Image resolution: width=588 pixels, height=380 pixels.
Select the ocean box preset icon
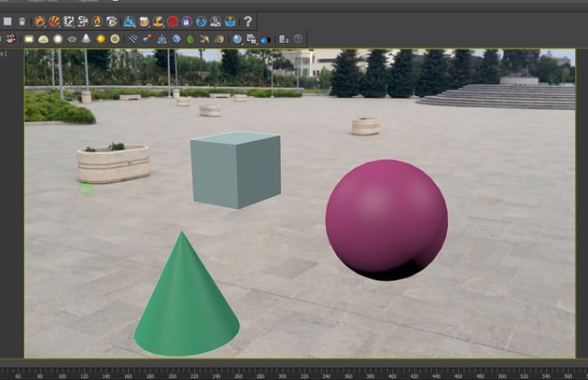point(231,21)
